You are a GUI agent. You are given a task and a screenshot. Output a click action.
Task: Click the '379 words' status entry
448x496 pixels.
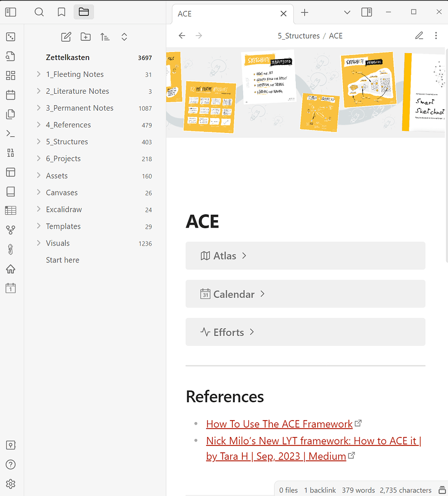click(x=358, y=490)
